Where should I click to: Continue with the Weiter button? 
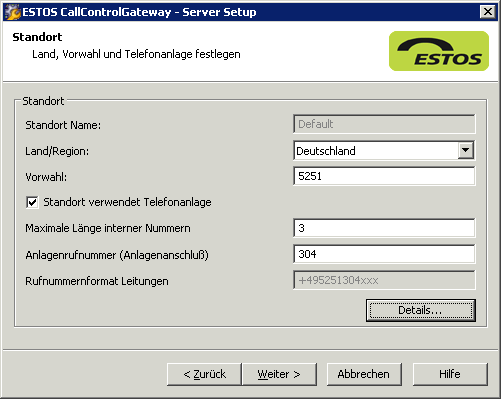tap(279, 374)
